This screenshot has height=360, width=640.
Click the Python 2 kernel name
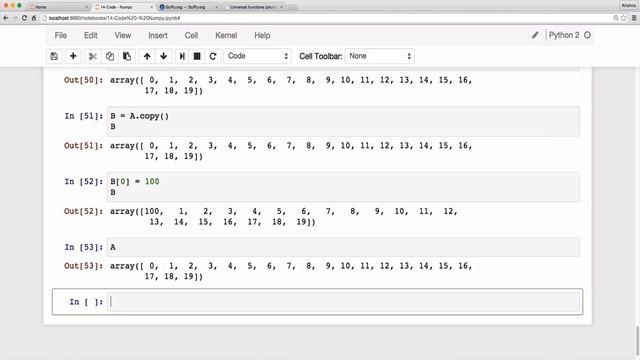coord(564,35)
